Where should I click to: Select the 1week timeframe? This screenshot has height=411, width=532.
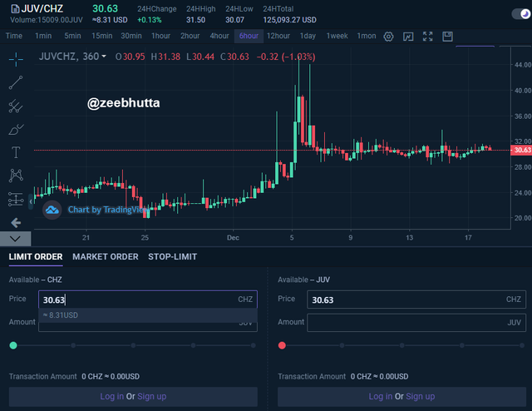pos(337,36)
